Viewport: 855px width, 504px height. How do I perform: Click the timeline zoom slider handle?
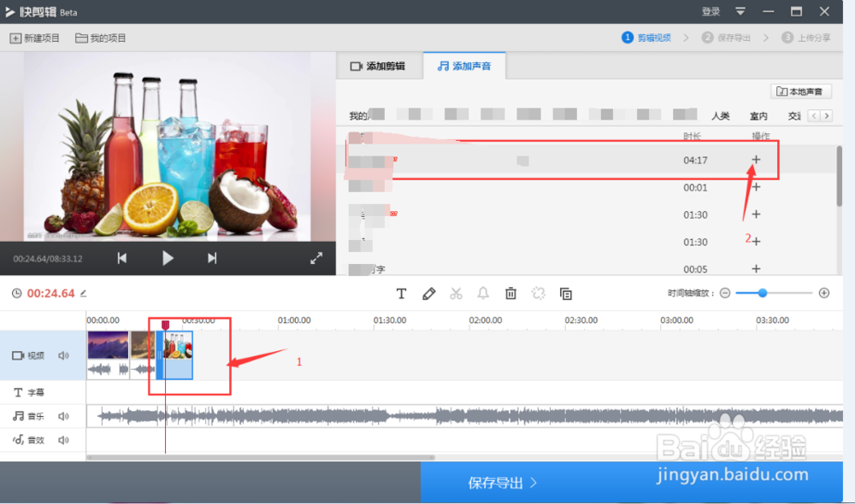(x=763, y=293)
